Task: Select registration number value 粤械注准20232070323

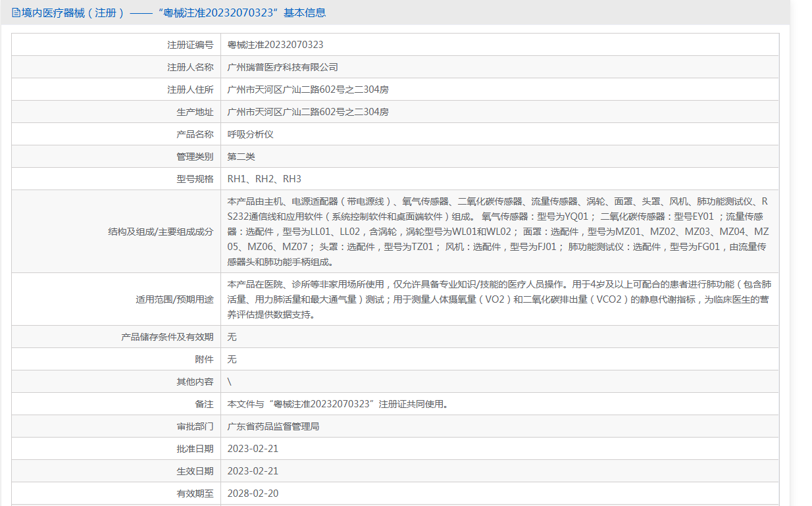Action: coord(276,45)
